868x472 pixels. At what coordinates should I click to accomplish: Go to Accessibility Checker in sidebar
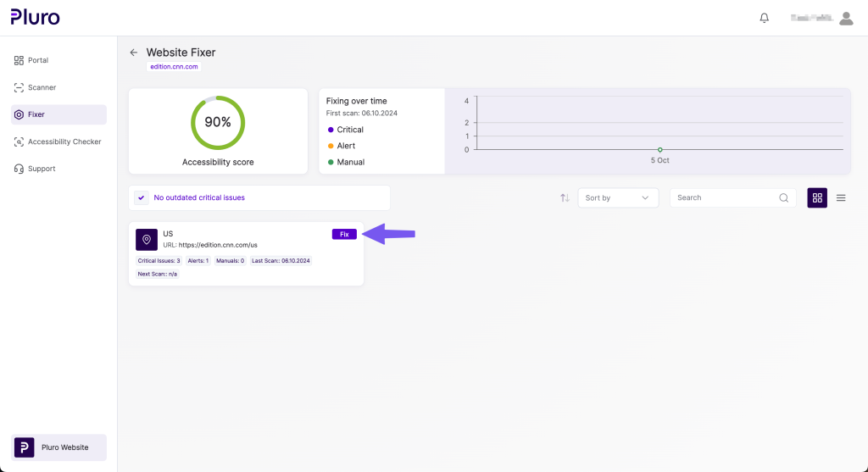(64, 142)
